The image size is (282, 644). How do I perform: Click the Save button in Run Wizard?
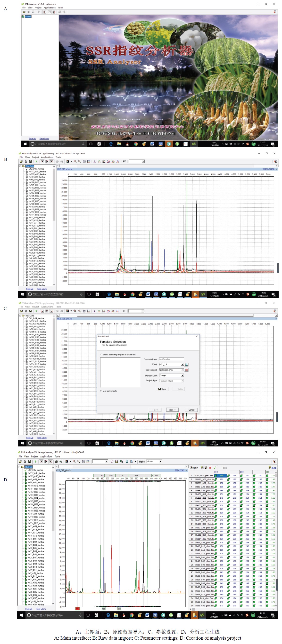(x=162, y=389)
